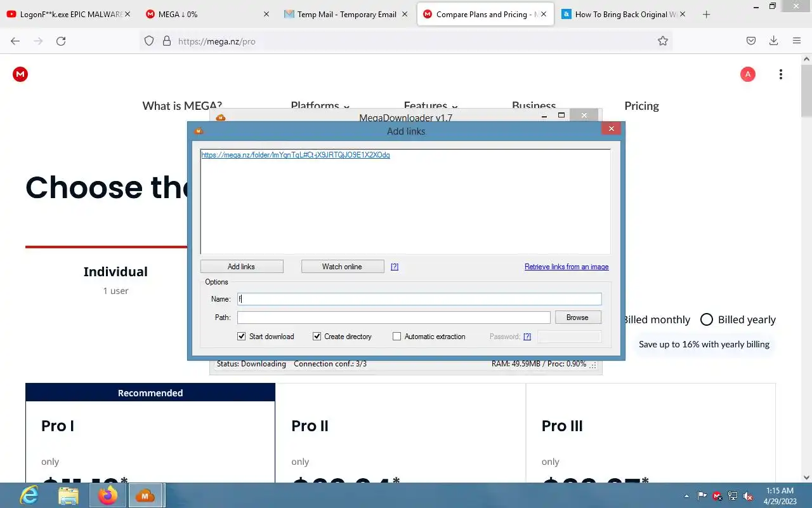Click the Add links button
Screen dimensions: 812x508
[242, 267]
